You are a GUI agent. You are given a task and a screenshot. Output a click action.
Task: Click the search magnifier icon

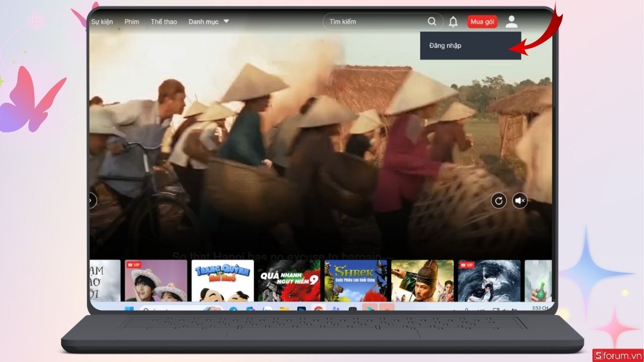[x=432, y=22]
